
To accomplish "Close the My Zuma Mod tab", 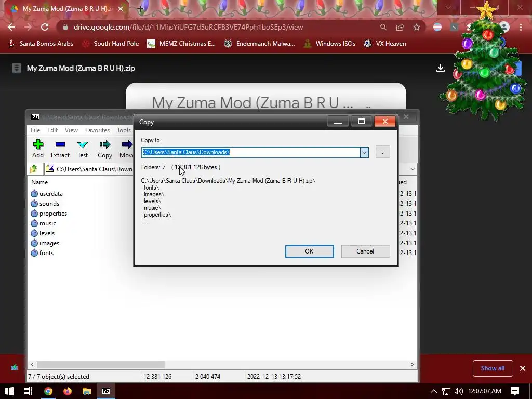I will tap(121, 9).
